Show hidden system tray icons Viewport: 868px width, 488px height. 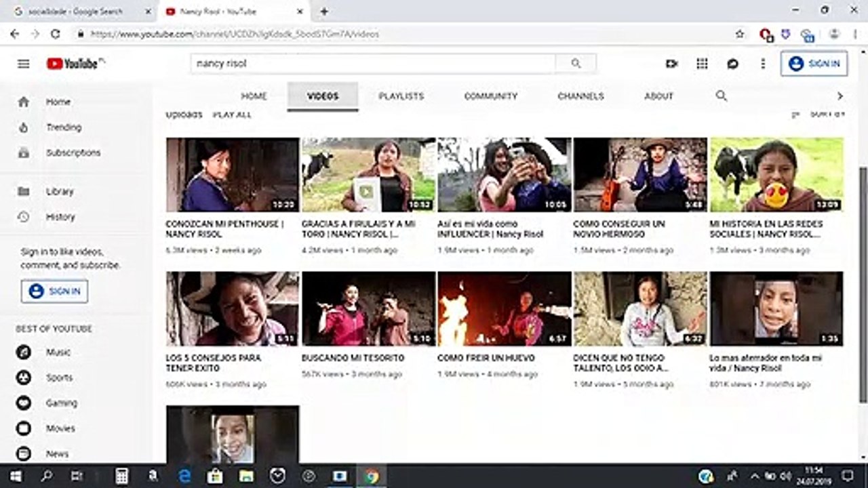tap(754, 476)
